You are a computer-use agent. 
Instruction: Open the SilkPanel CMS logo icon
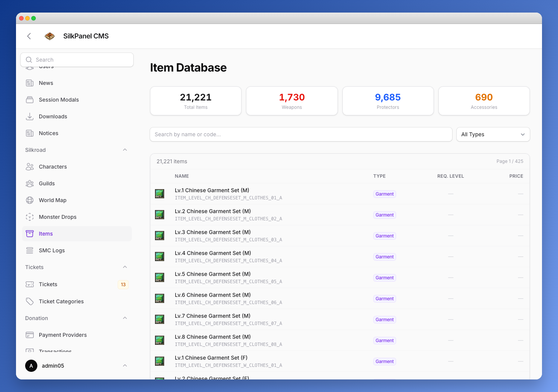click(x=50, y=36)
